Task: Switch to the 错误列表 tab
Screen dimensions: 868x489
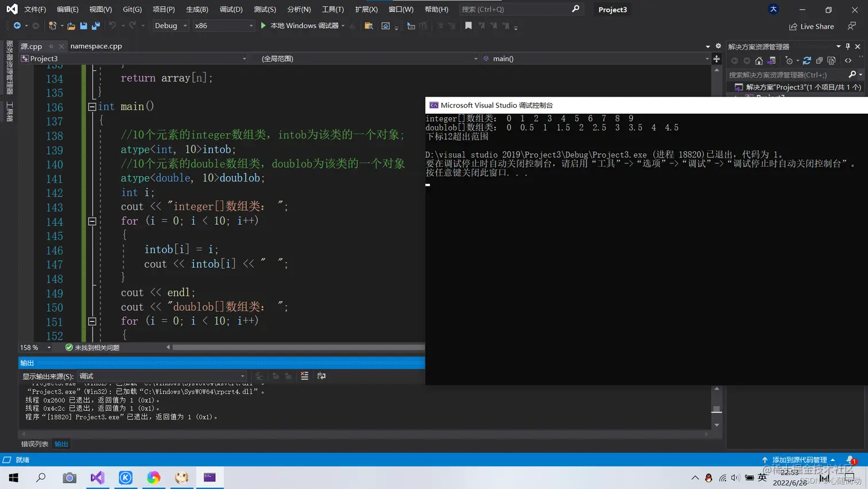Action: tap(34, 444)
